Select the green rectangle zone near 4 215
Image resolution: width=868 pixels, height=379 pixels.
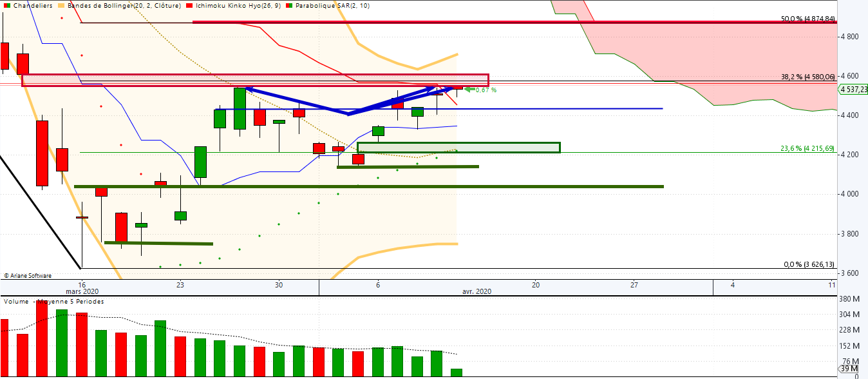point(459,148)
